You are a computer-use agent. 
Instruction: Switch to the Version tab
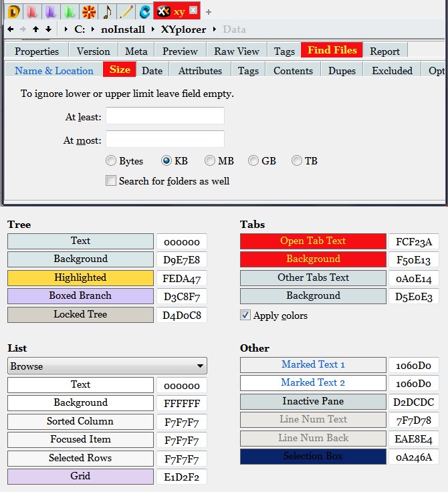point(93,51)
